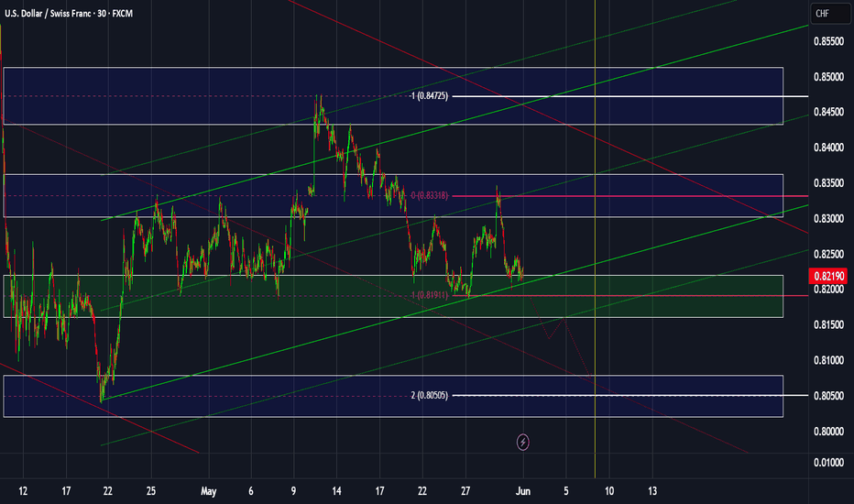The width and height of the screenshot is (854, 504).
Task: Click the lightning bolt event icon
Action: pos(523,442)
